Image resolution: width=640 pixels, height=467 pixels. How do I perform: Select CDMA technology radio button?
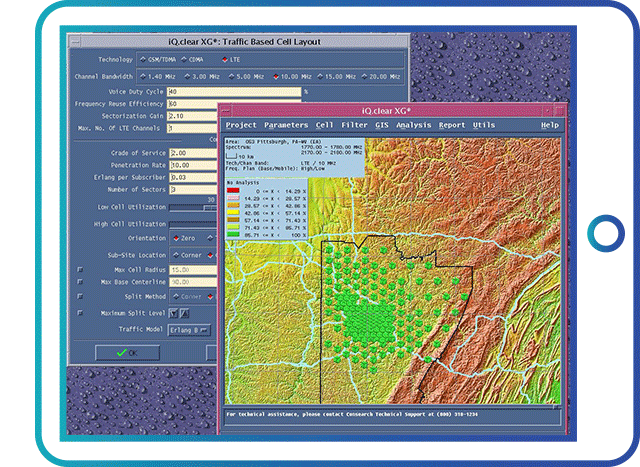(x=184, y=60)
